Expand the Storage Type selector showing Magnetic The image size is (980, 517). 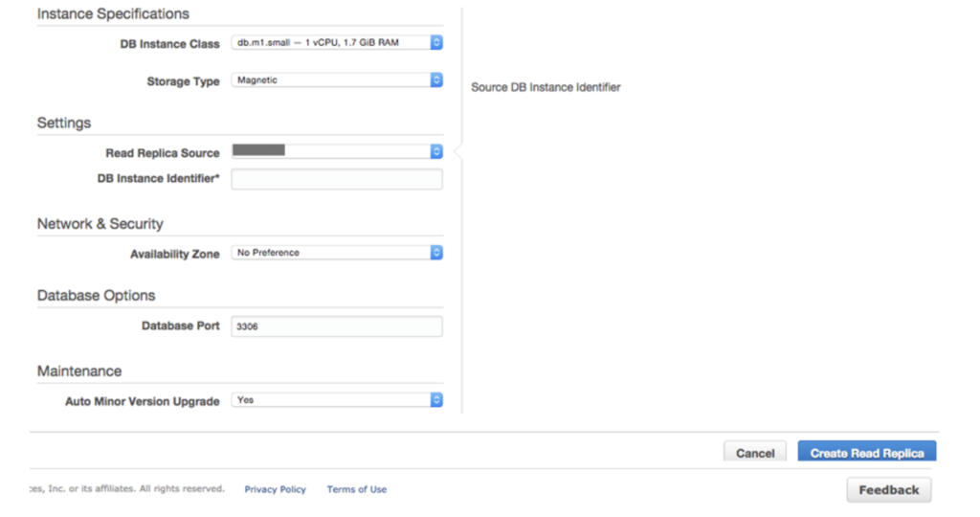pyautogui.click(x=330, y=80)
